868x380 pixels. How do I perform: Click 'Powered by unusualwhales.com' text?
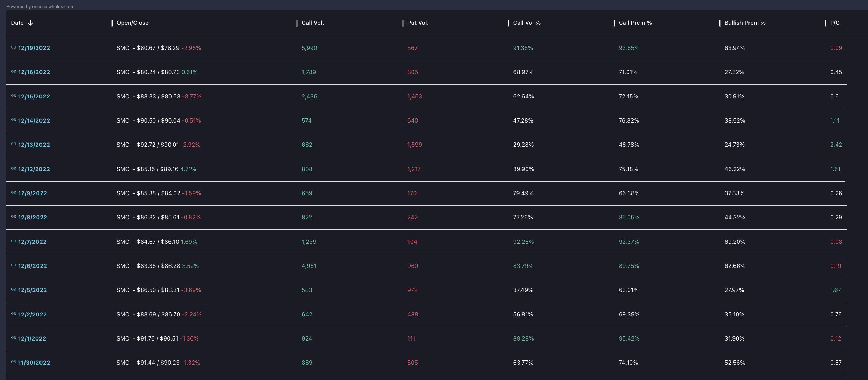pyautogui.click(x=39, y=6)
